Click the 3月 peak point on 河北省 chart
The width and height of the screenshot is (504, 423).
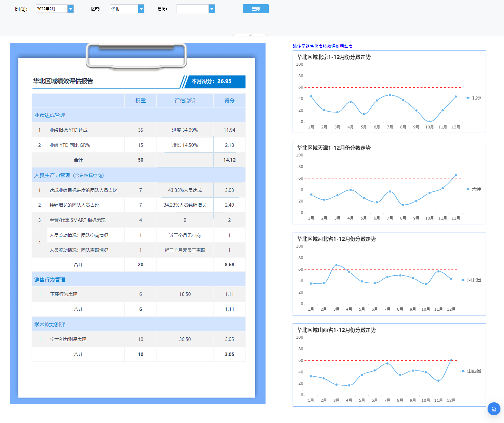click(336, 265)
